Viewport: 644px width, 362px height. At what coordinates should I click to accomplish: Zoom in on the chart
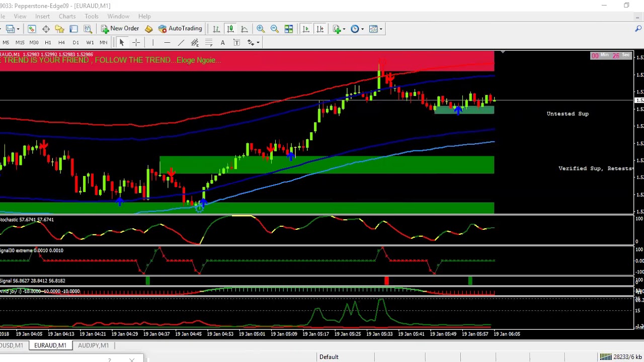(x=261, y=29)
